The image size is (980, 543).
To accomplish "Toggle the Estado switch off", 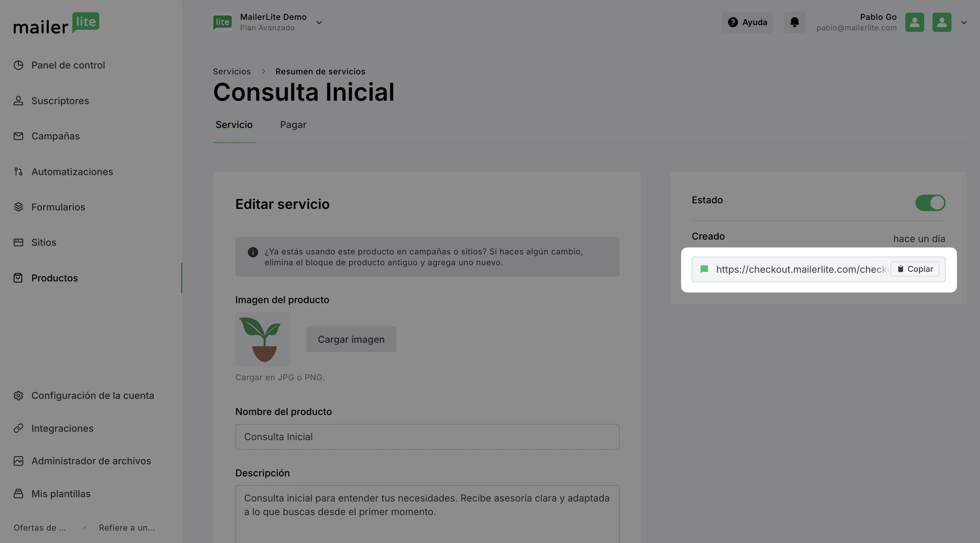I will point(930,203).
